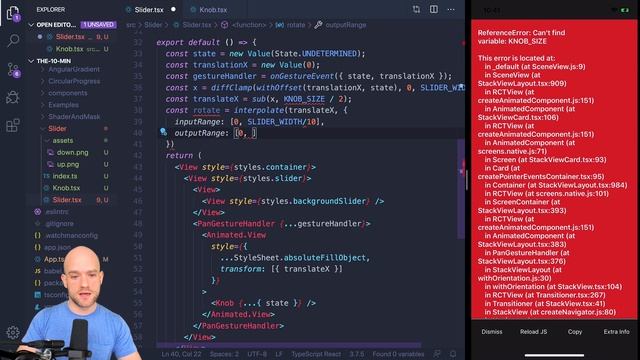This screenshot has height=360, width=640.
Task: Click the unsaved dot on the Slider.tsx tab
Action: click(173, 9)
